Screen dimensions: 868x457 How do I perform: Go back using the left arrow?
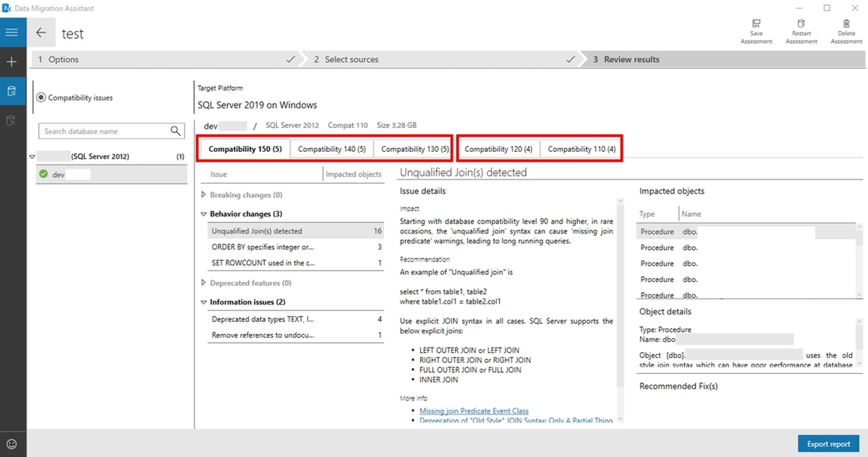pos(41,33)
